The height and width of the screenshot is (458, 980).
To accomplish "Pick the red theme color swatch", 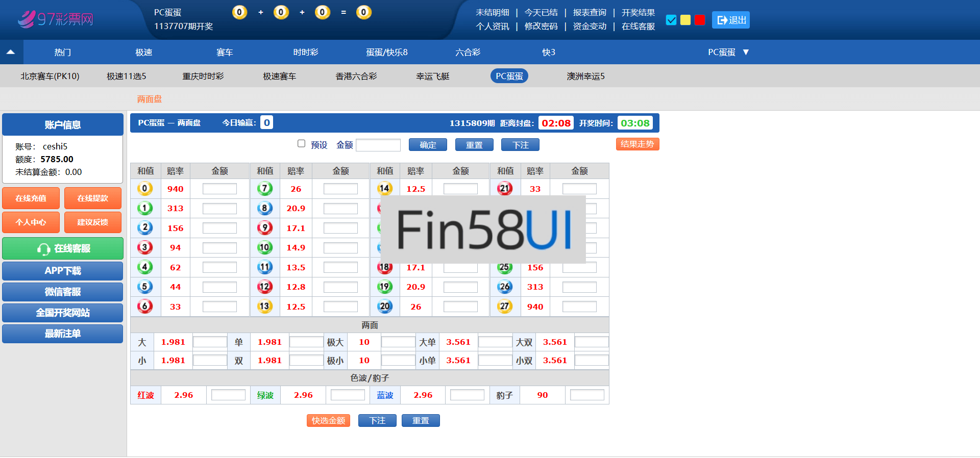I will [700, 20].
